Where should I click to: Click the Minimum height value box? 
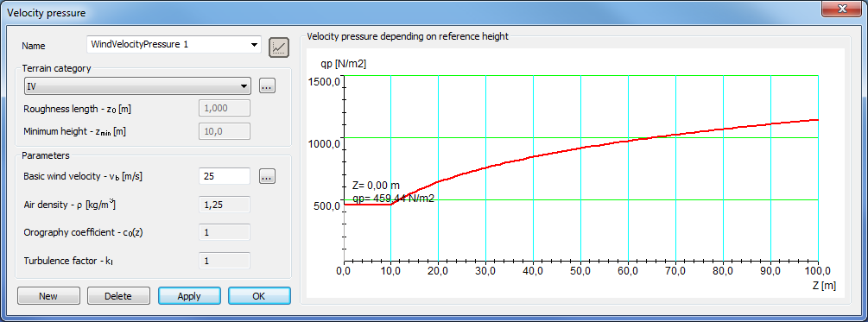click(225, 131)
